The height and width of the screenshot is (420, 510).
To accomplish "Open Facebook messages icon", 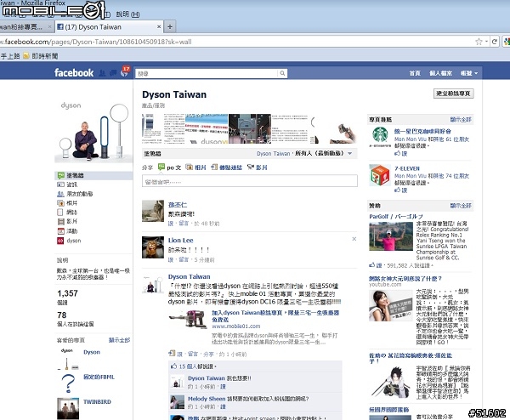I will point(113,73).
